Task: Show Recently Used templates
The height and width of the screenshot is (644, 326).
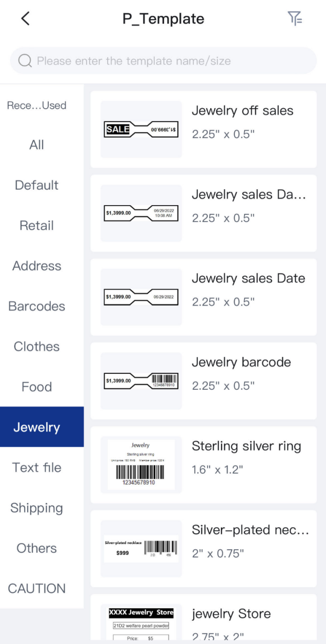Action: 36,105
